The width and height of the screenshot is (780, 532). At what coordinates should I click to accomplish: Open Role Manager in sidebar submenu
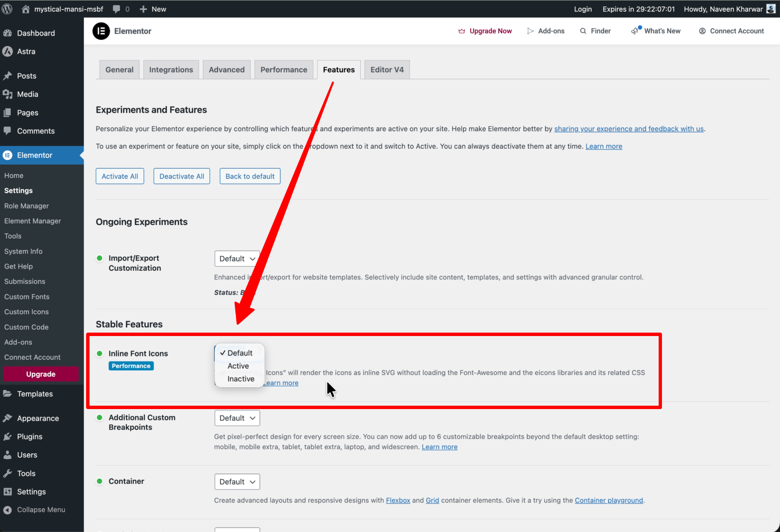tap(27, 206)
